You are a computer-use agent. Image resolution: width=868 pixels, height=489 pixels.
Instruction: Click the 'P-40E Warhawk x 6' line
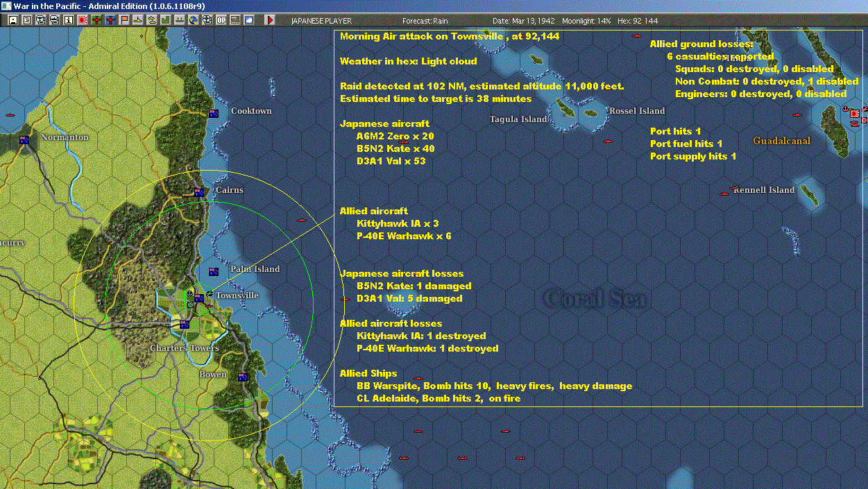405,236
